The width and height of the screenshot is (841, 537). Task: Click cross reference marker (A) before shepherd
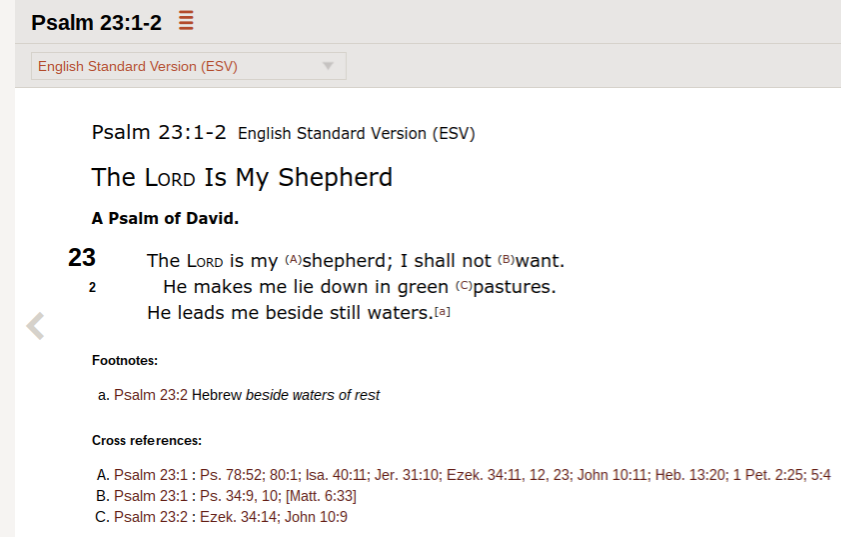pyautogui.click(x=293, y=260)
